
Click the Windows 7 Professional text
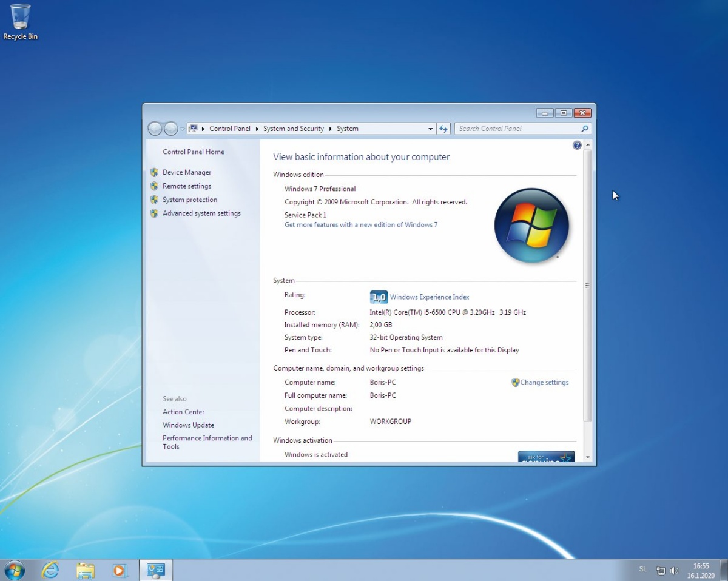coord(320,189)
